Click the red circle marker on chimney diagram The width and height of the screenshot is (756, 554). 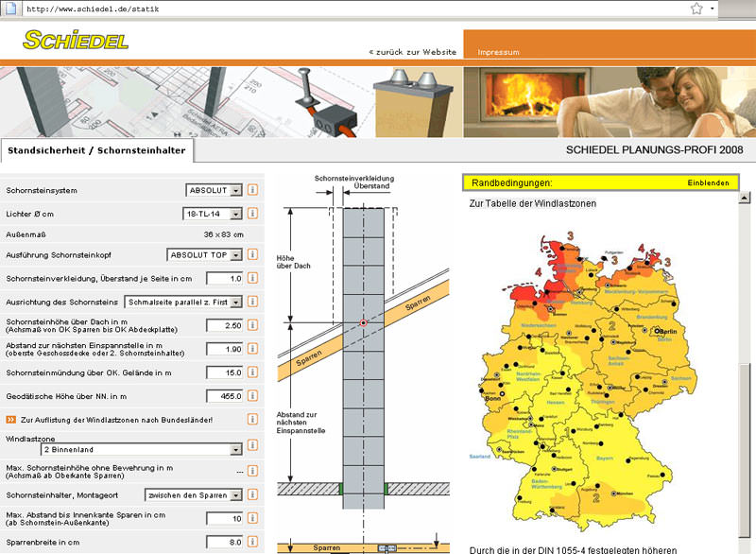point(364,322)
